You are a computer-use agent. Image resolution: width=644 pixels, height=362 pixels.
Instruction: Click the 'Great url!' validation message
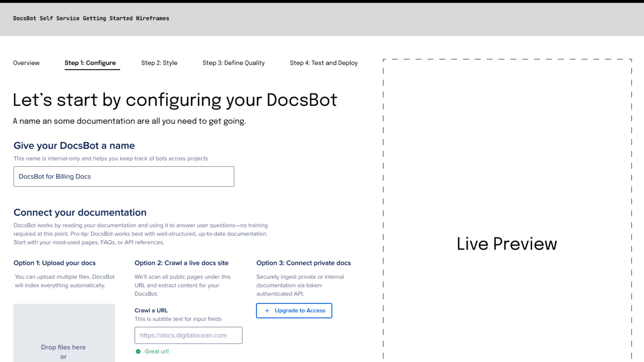coord(157,351)
